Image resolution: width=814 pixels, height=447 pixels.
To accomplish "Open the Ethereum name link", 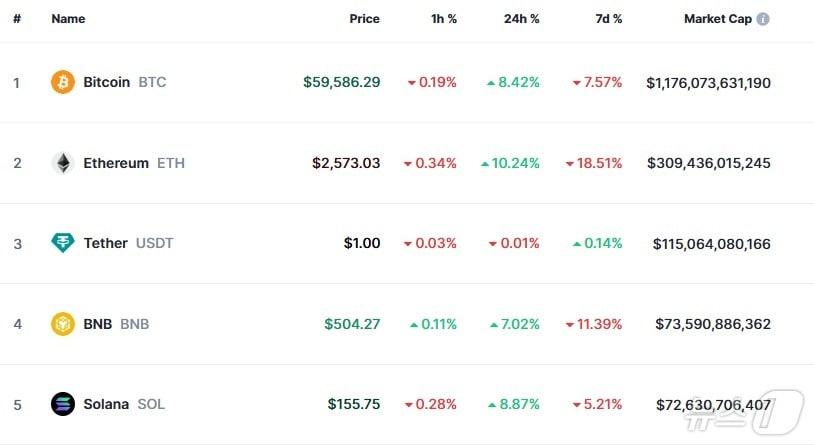I will [116, 163].
